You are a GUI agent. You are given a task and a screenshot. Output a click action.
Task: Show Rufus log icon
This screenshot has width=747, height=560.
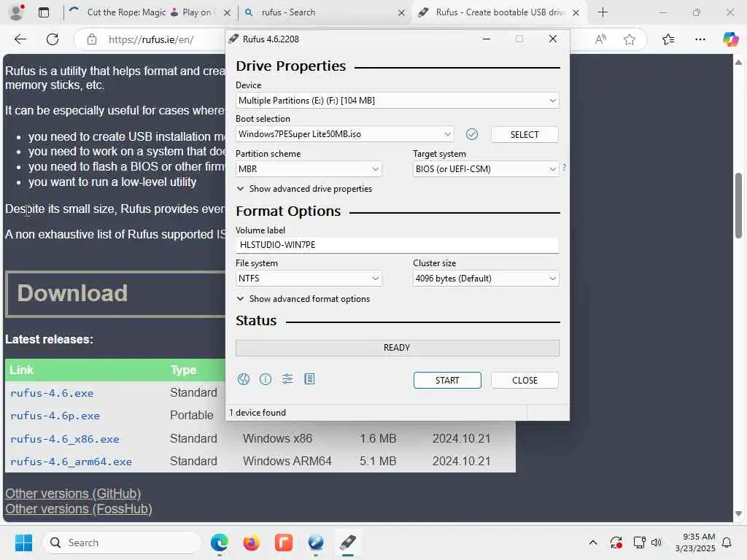[x=309, y=379]
